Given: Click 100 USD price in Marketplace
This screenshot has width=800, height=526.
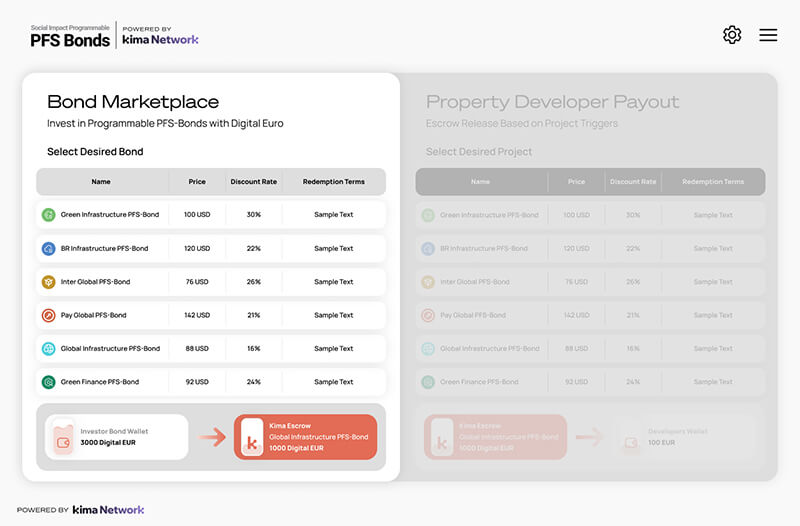Looking at the screenshot, I should [197, 215].
